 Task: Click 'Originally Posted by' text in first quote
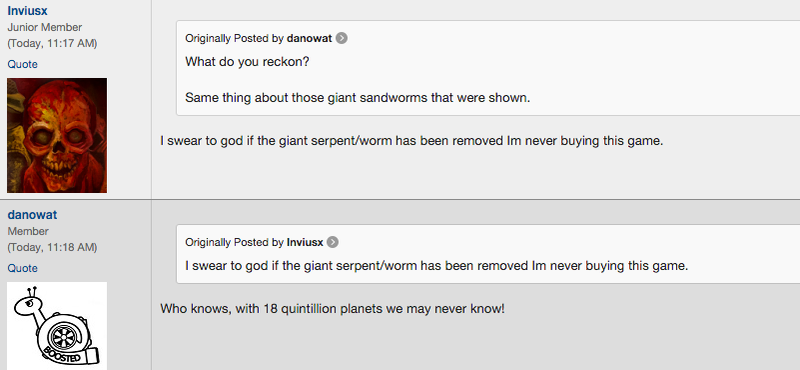click(235, 38)
